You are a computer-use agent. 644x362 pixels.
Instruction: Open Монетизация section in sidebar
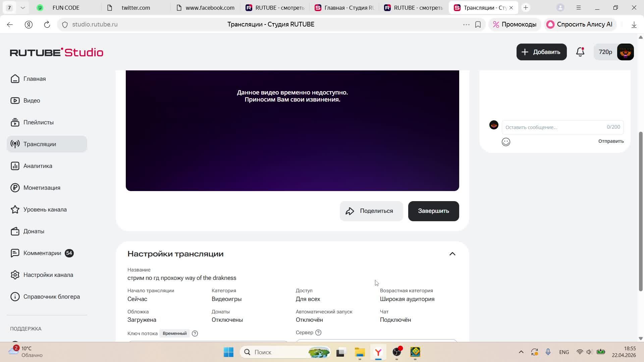[x=42, y=188]
